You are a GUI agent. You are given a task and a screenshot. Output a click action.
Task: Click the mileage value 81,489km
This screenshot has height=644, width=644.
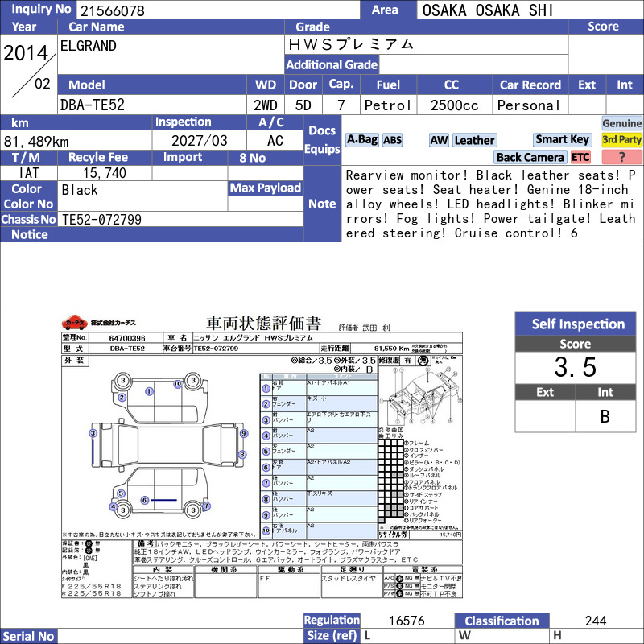click(x=36, y=142)
